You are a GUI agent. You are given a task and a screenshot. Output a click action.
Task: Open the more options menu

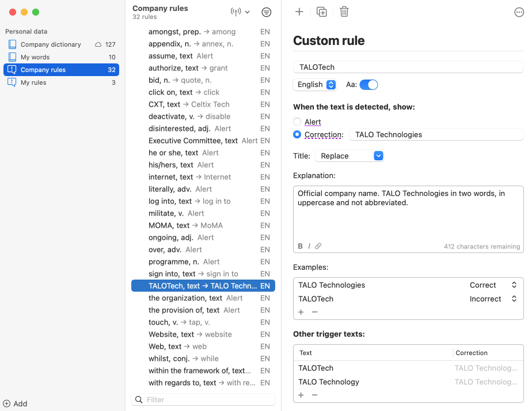[x=519, y=12]
